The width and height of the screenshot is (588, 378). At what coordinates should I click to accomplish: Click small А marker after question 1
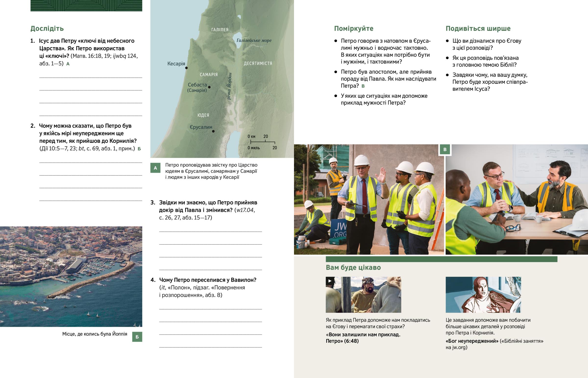coord(68,64)
